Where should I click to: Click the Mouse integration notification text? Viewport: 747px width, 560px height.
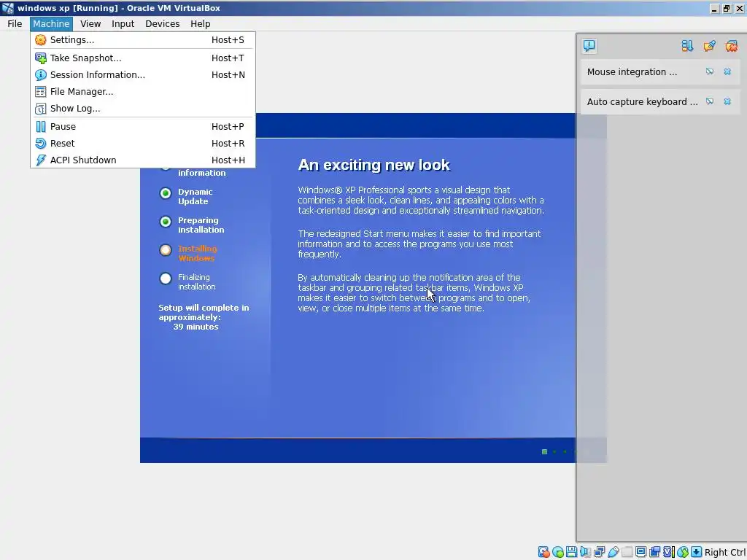pos(632,72)
